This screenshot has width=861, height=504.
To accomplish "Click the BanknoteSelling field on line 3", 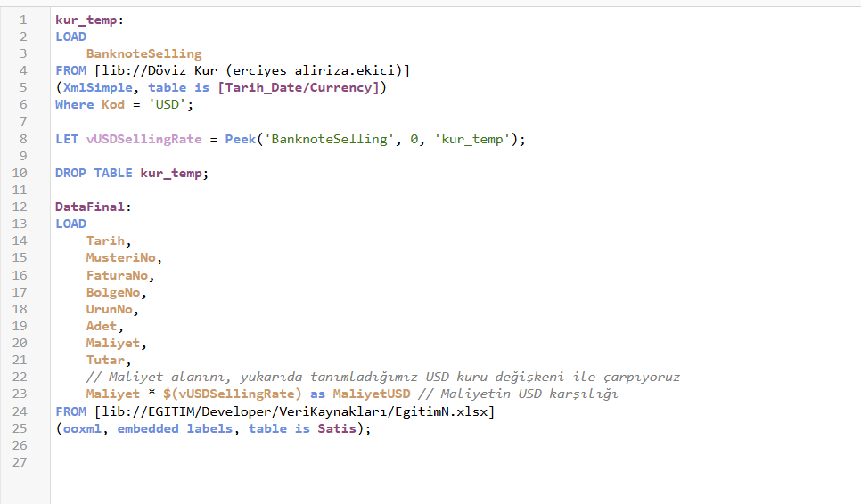I will [x=143, y=53].
